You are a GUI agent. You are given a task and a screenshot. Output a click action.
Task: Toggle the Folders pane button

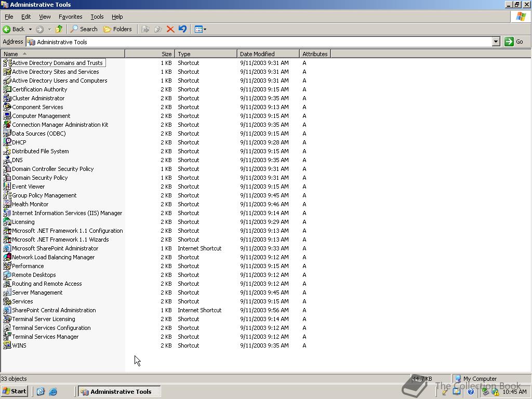point(117,29)
